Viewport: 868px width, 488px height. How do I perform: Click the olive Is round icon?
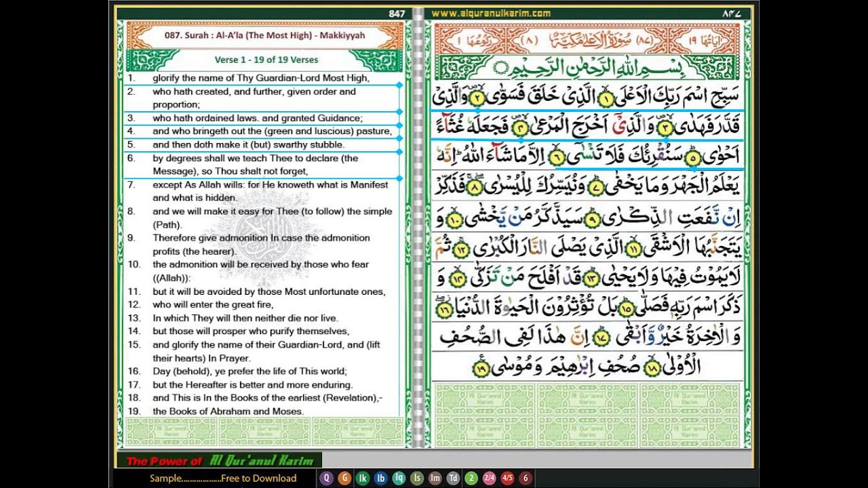[x=417, y=478]
